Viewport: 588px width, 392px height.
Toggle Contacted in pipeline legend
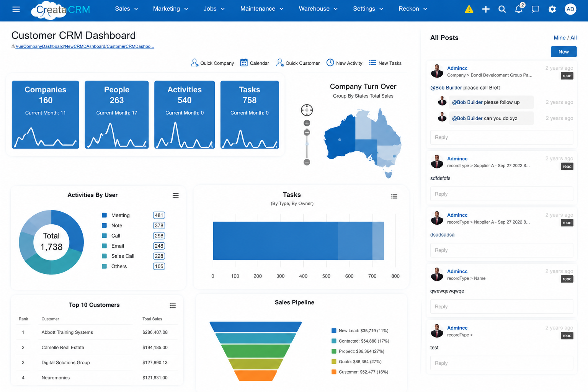(x=360, y=341)
